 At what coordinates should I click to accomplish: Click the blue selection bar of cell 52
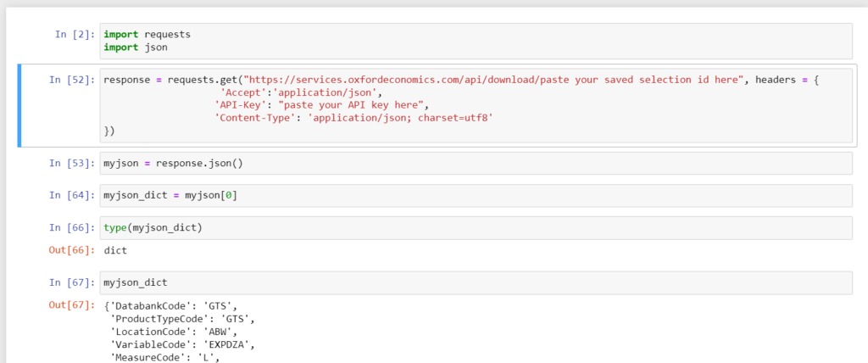click(x=19, y=105)
